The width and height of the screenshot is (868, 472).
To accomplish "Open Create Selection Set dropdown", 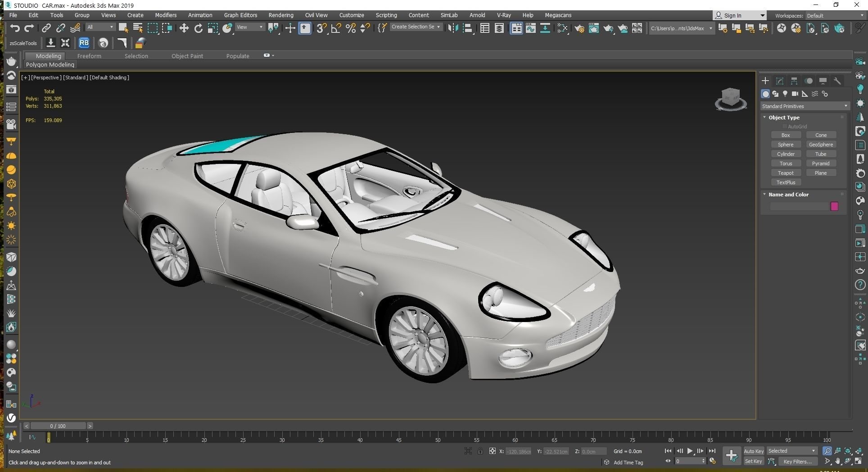I will click(x=416, y=27).
